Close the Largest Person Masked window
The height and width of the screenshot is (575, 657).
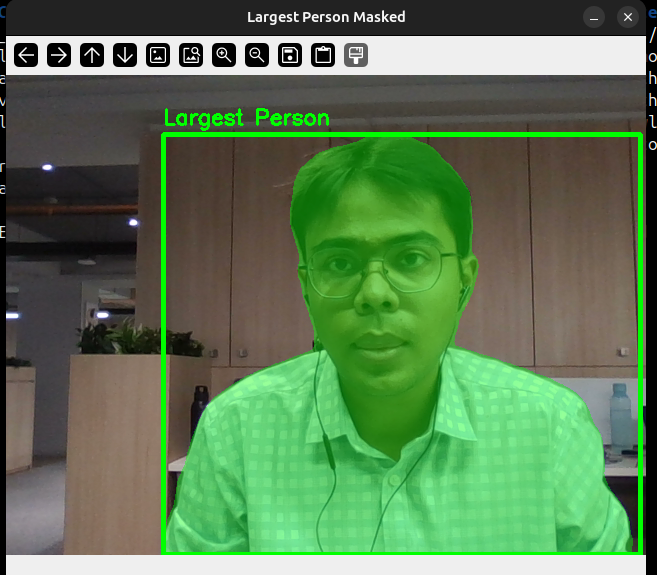coord(627,18)
